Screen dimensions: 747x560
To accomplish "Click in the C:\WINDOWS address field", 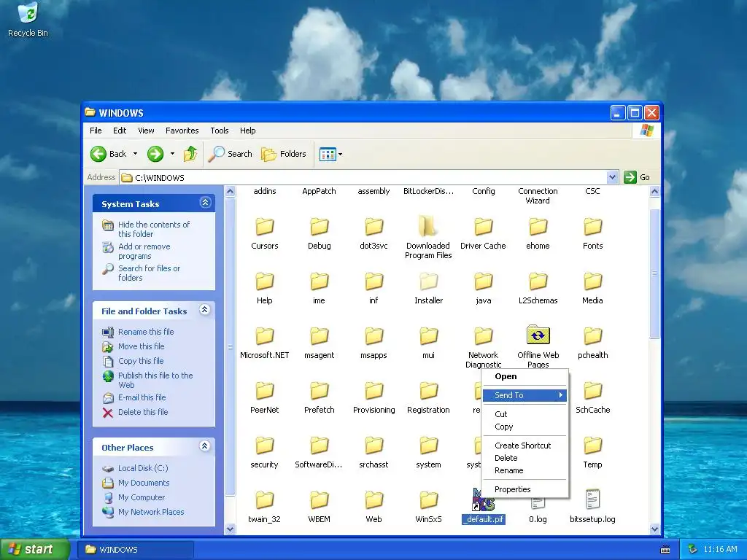I will (x=363, y=177).
